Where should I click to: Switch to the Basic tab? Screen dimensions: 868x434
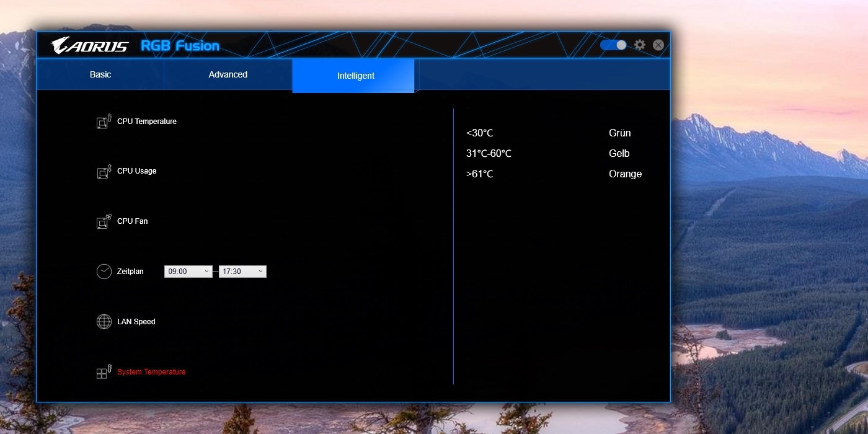[x=100, y=74]
